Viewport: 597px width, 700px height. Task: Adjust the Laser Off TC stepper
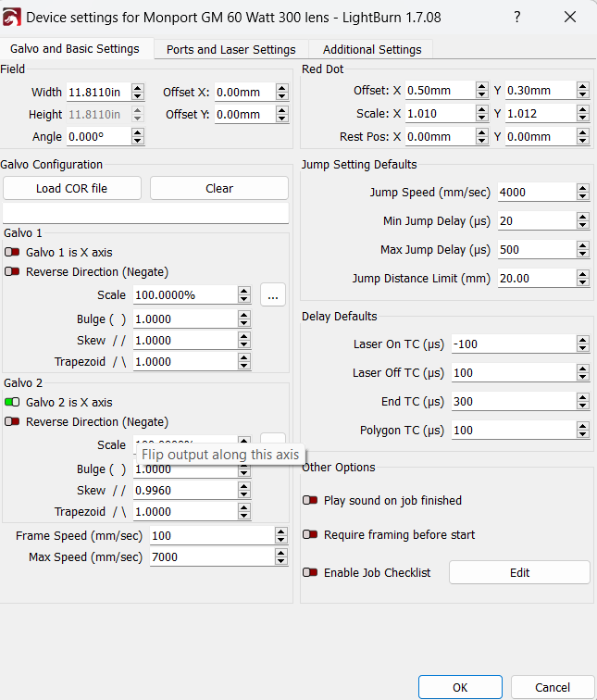click(x=583, y=373)
